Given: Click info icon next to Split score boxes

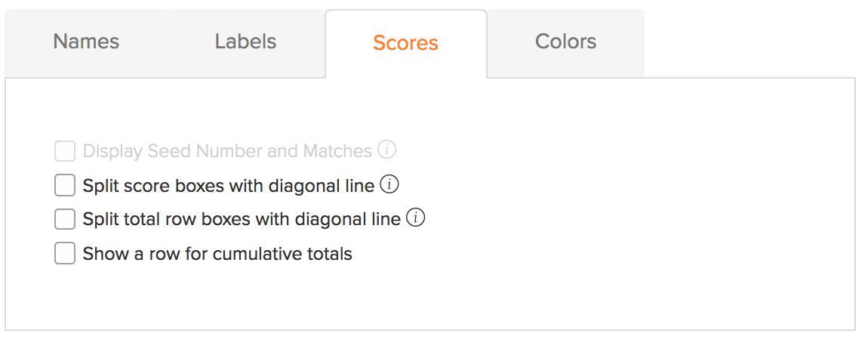Looking at the screenshot, I should pyautogui.click(x=389, y=185).
